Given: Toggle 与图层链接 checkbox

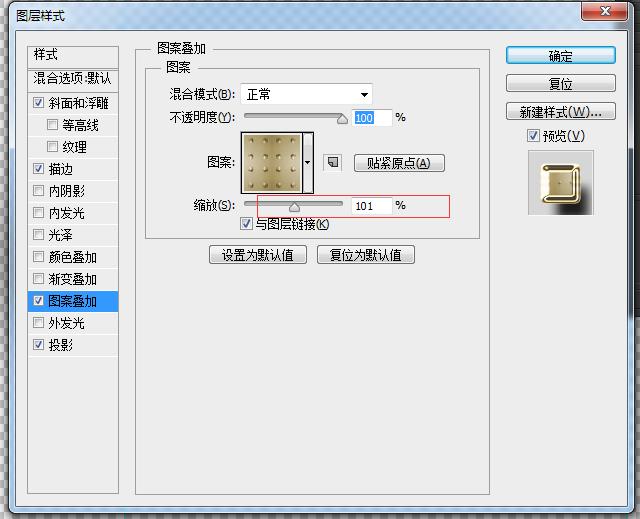Looking at the screenshot, I should point(246,224).
